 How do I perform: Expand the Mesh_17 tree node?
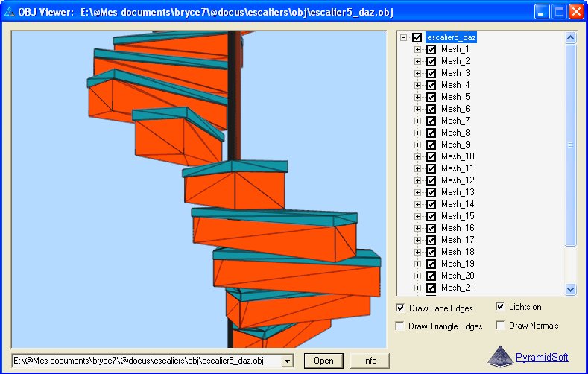pyautogui.click(x=417, y=240)
